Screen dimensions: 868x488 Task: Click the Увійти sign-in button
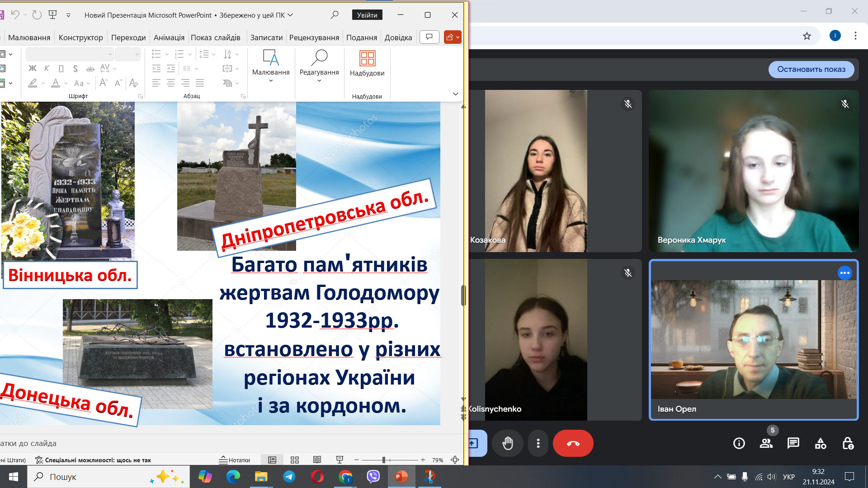tap(367, 15)
